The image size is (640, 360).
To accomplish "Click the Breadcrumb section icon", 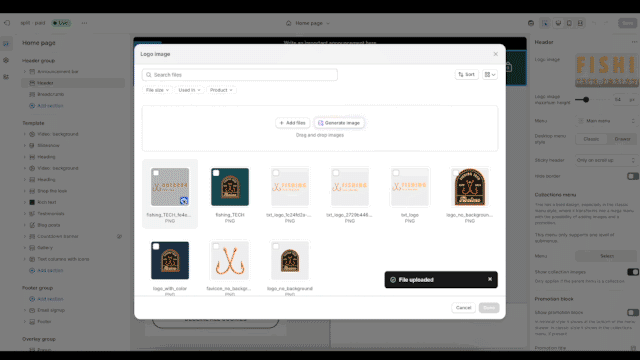I will [32, 94].
